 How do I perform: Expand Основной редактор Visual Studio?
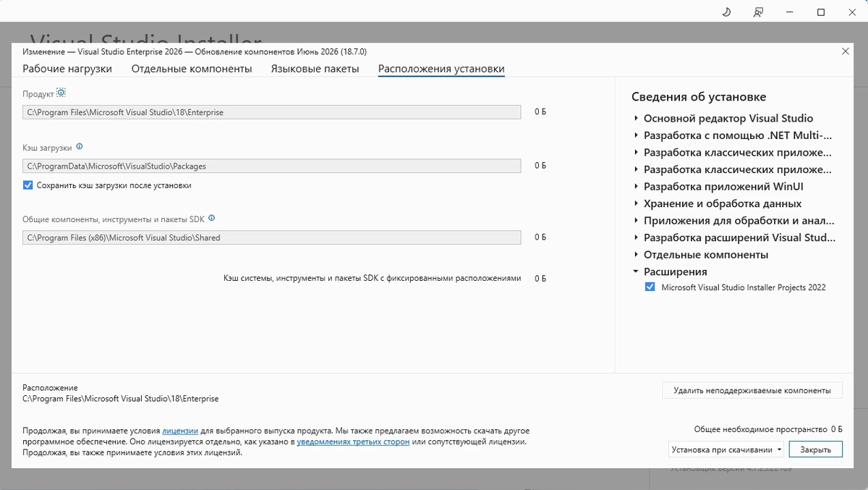click(x=636, y=119)
